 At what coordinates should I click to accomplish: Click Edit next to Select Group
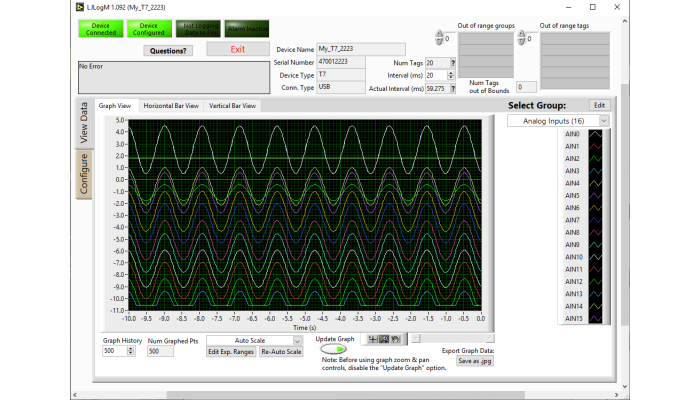pos(599,105)
